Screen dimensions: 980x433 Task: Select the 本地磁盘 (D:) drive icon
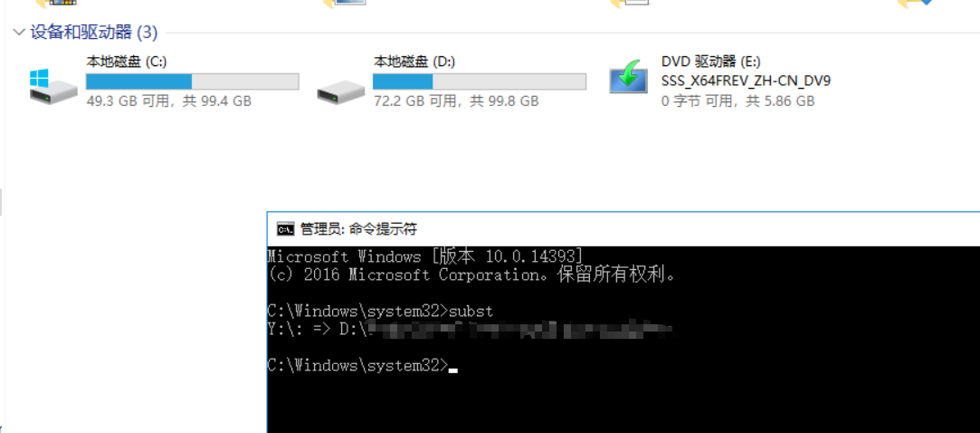340,91
